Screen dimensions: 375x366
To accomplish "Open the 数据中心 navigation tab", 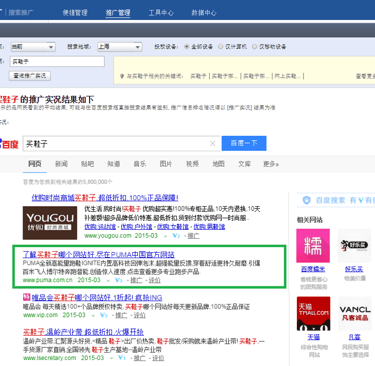I will point(204,13).
